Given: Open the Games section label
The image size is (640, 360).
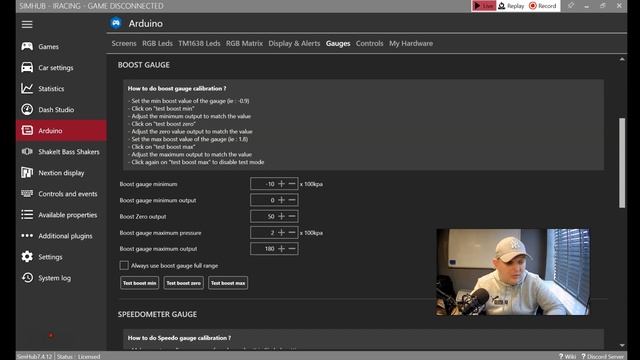Looking at the screenshot, I should pyautogui.click(x=48, y=47).
